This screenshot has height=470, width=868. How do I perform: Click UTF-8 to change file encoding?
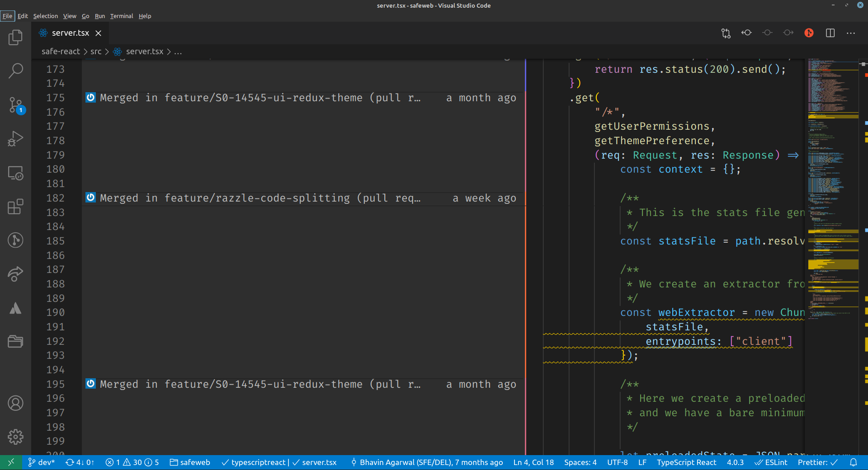pos(618,462)
